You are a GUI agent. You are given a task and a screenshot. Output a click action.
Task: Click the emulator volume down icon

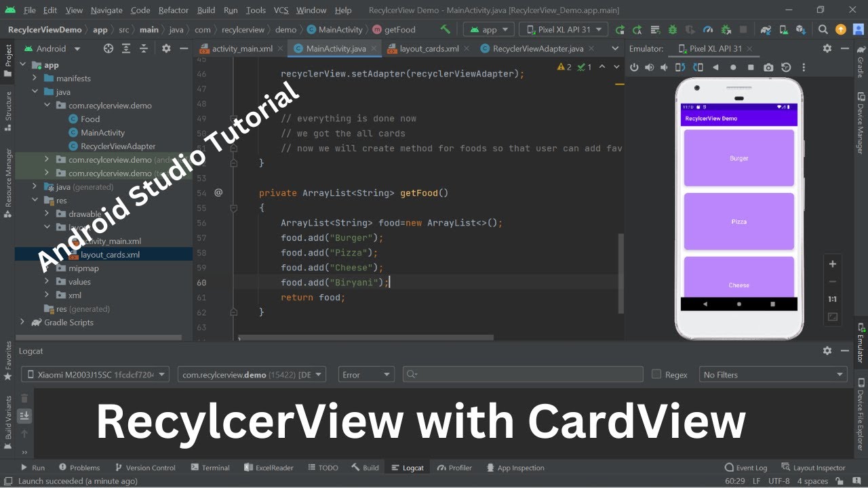pyautogui.click(x=665, y=67)
